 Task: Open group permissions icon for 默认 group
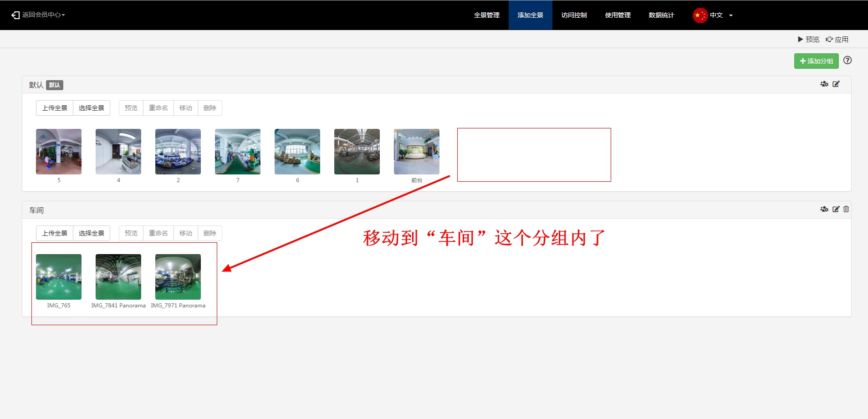(x=824, y=84)
